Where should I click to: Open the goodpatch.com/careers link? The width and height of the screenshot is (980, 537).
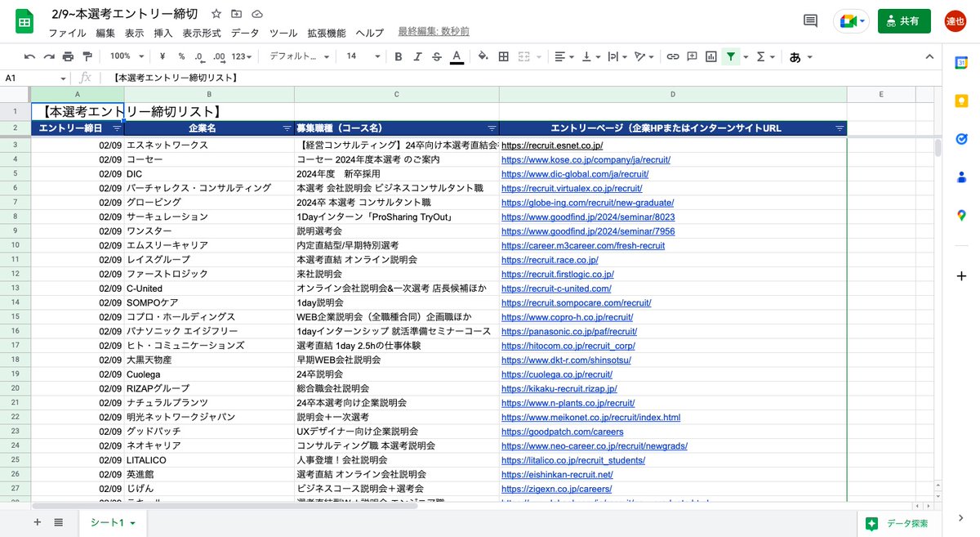pos(563,432)
